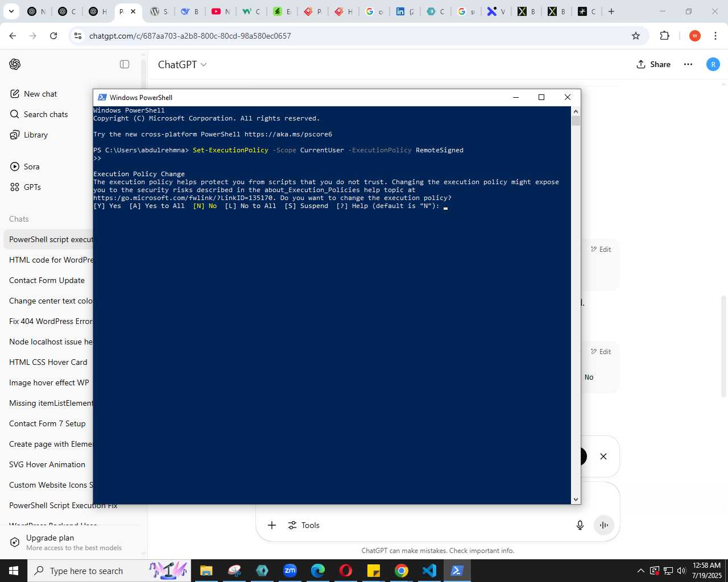728x582 pixels.
Task: Open the user profile avatar R
Action: (x=713, y=64)
